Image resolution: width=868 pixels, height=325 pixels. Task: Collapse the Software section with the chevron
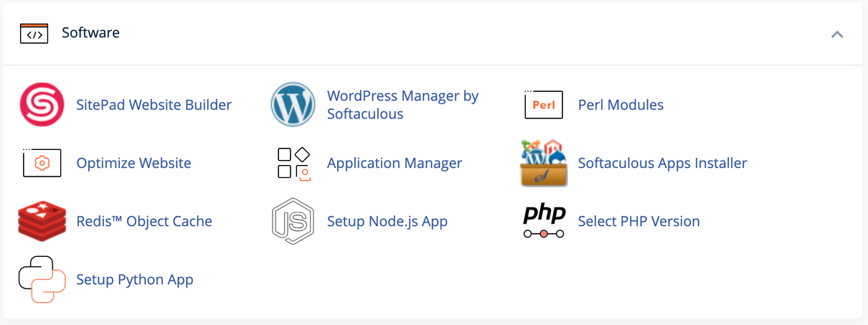(x=836, y=34)
